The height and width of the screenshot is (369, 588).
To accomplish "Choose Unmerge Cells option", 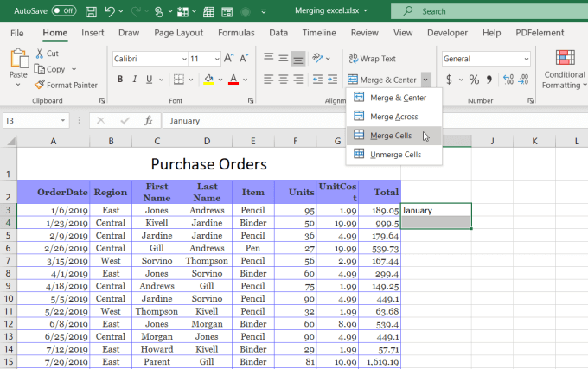I will (x=393, y=155).
